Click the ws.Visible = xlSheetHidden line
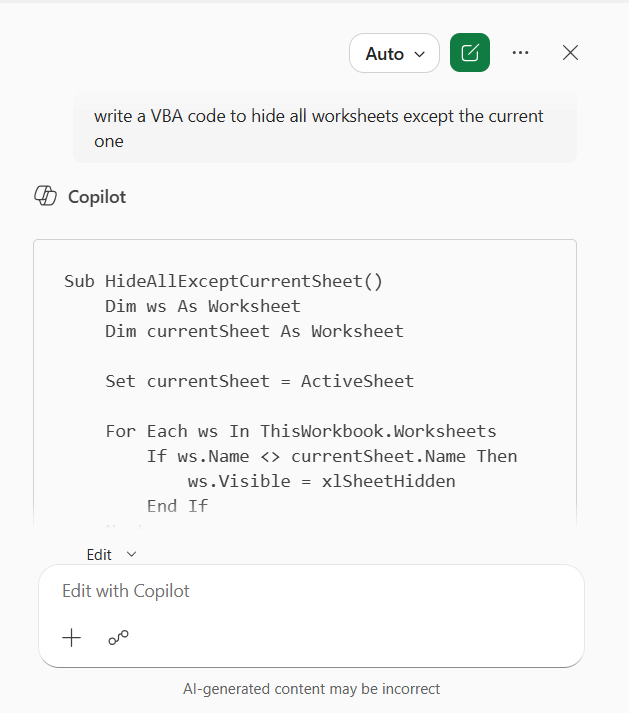 [321, 481]
